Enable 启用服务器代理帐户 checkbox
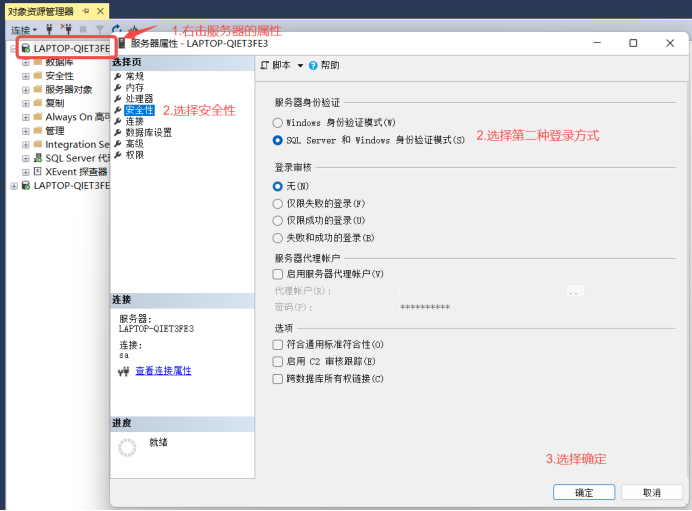 (x=278, y=274)
